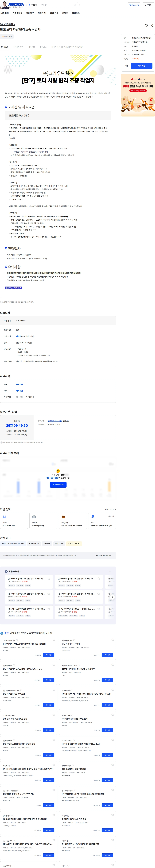Scrap the 판교 시뮬레이터 작업자 job with star
The height and width of the screenshot is (868, 155).
(113, 640)
